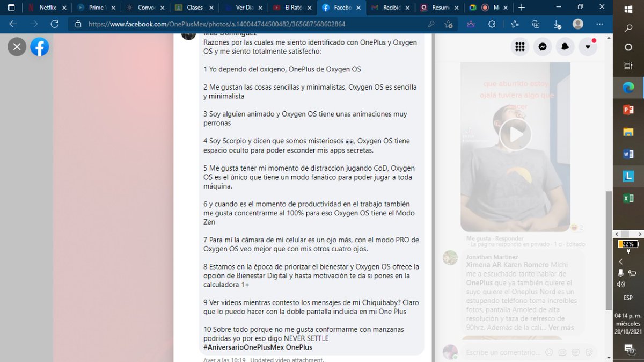Click Jonathan Martinez's comment avatar

[450, 258]
